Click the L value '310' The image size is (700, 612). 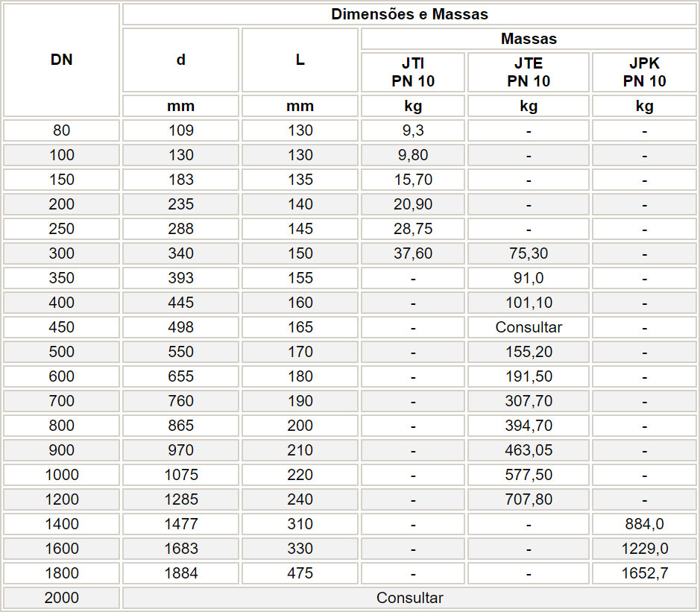click(x=300, y=523)
